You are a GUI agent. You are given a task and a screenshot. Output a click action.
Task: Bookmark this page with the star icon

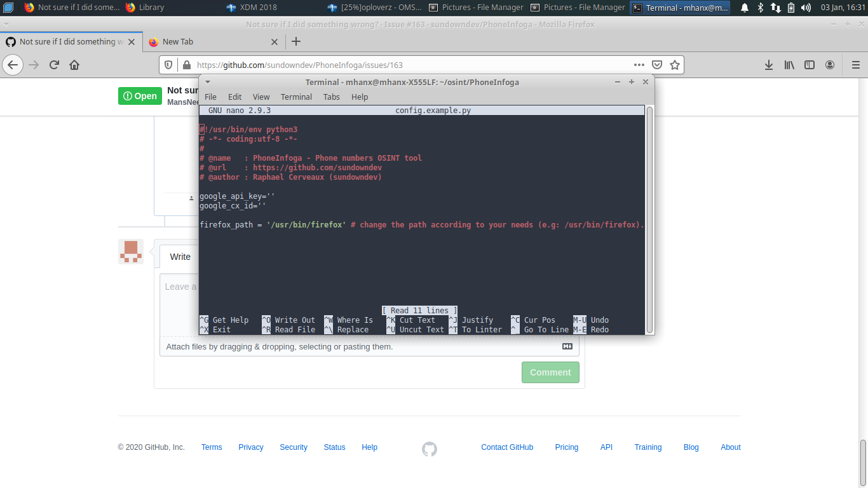coord(674,65)
